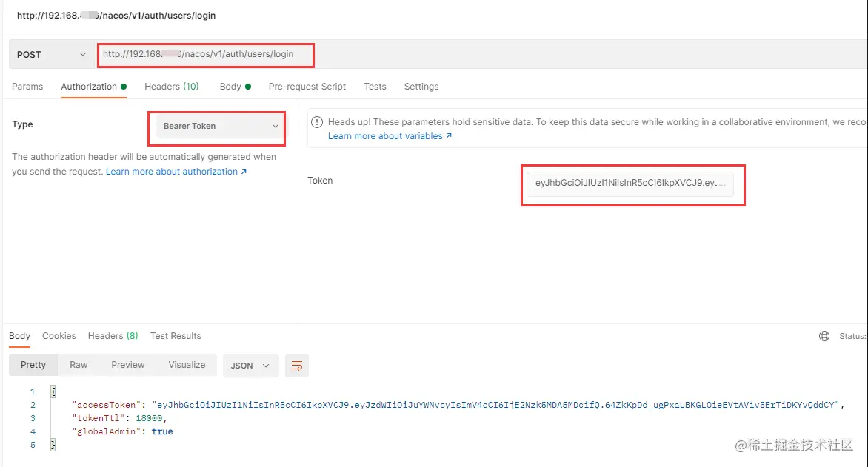
Task: Follow Learn more about variables link
Action: 390,136
